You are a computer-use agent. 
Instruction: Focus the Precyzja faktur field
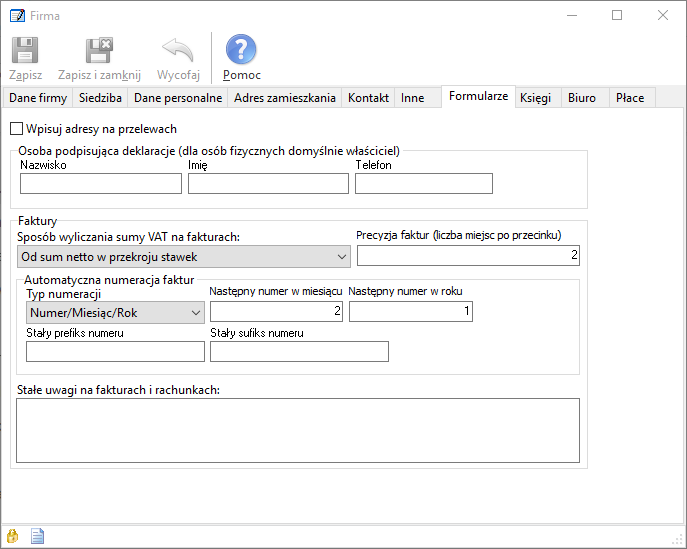coord(468,257)
